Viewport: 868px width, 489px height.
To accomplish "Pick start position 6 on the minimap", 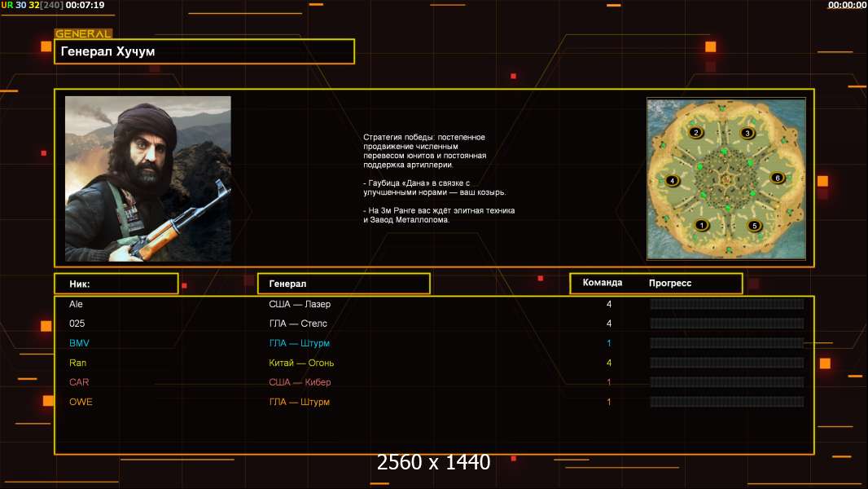I will [x=777, y=178].
